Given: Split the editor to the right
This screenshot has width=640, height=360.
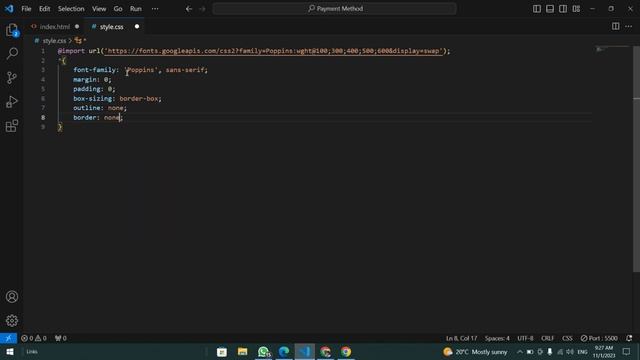Looking at the screenshot, I should coord(616,26).
